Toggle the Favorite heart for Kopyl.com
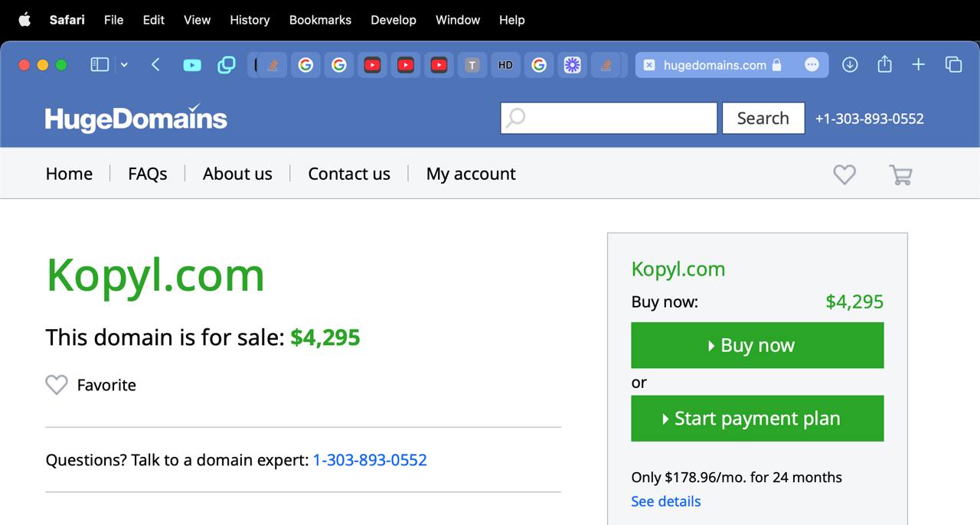Screen dimensions: 980x525 (x=57, y=385)
